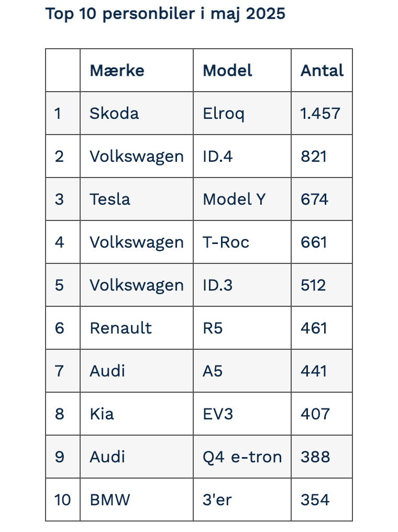Select the ID.4 model cell
The width and height of the screenshot is (398, 532).
pos(217,157)
